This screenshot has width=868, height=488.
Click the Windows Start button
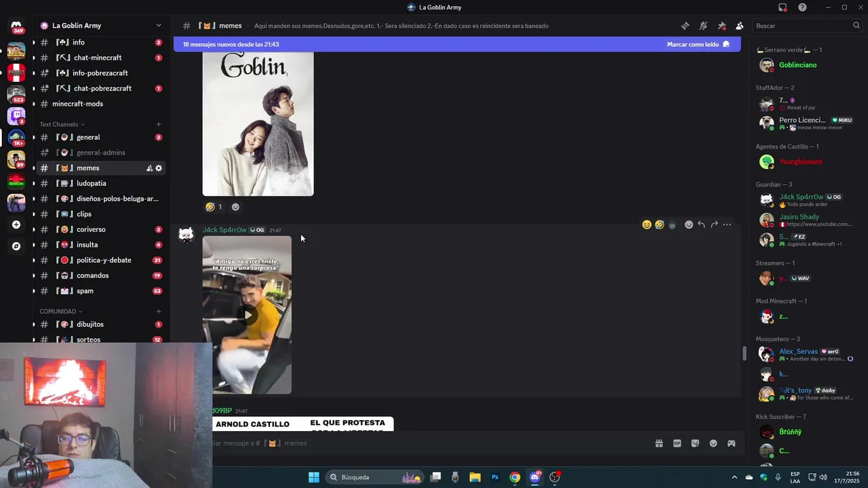click(314, 477)
